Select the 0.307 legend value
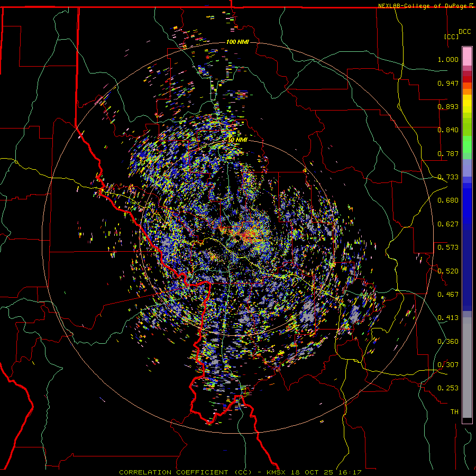 [448, 364]
